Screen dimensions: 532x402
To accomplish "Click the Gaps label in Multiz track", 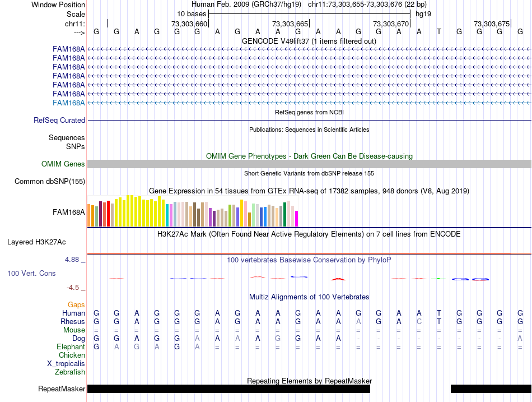I will (76, 305).
